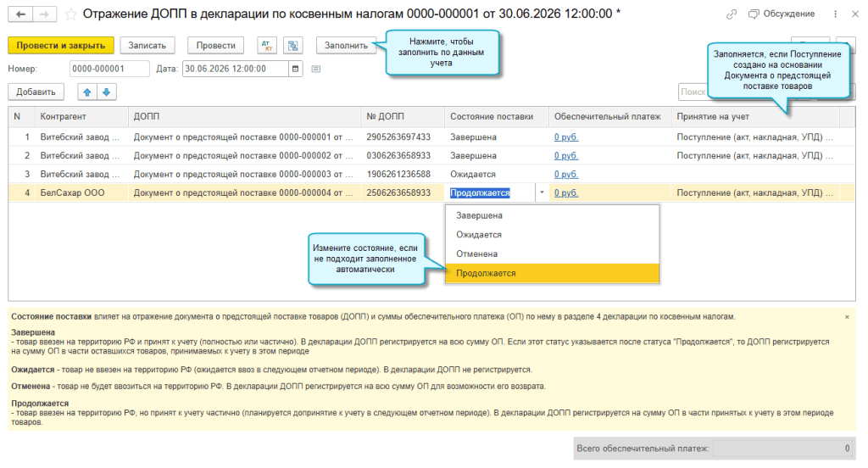The width and height of the screenshot is (868, 468).
Task: Click Состояние поставки column header
Action: tap(497, 116)
